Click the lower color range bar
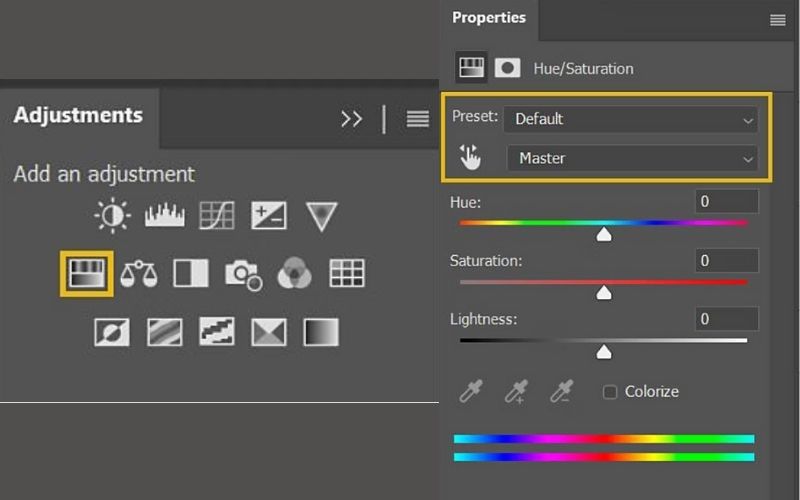 [604, 457]
